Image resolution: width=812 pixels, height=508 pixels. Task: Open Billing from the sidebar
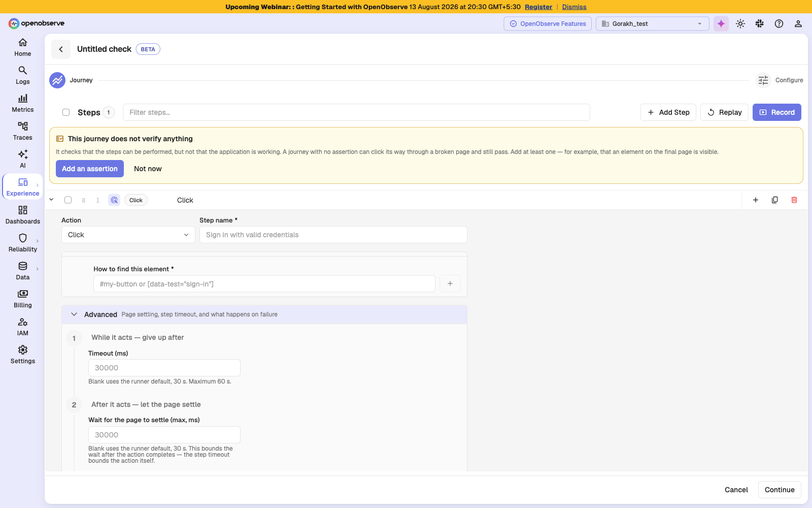(22, 299)
